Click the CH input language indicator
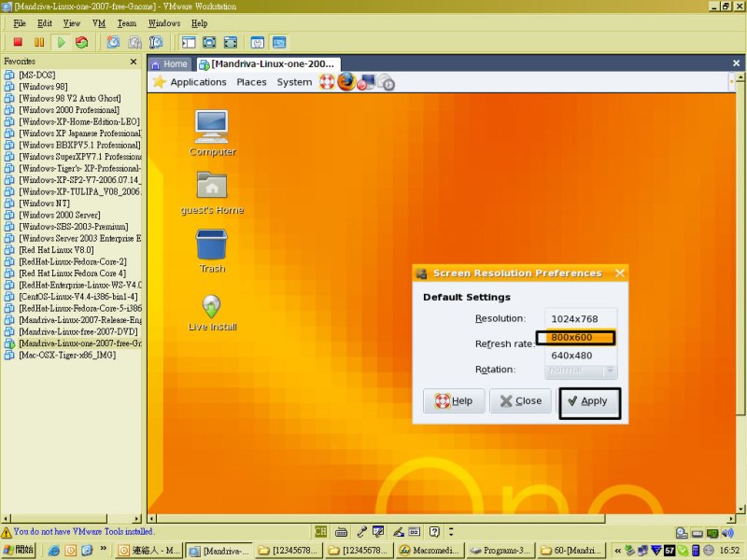The image size is (747, 560). point(320,531)
